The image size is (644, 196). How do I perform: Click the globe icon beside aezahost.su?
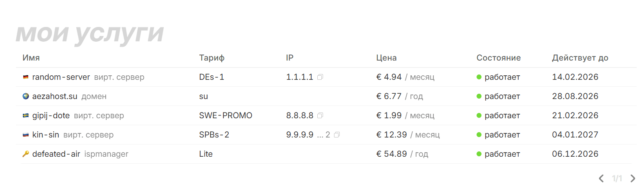[x=26, y=96]
